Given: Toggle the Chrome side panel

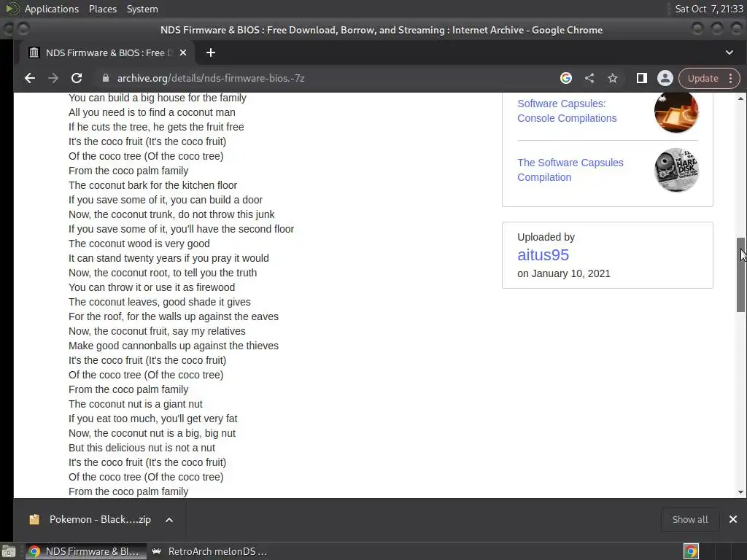Looking at the screenshot, I should 642,78.
